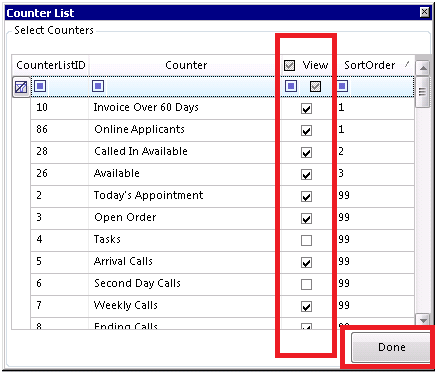Image resolution: width=435 pixels, height=372 pixels.
Task: Click the clear filter row icon
Action: (x=21, y=87)
